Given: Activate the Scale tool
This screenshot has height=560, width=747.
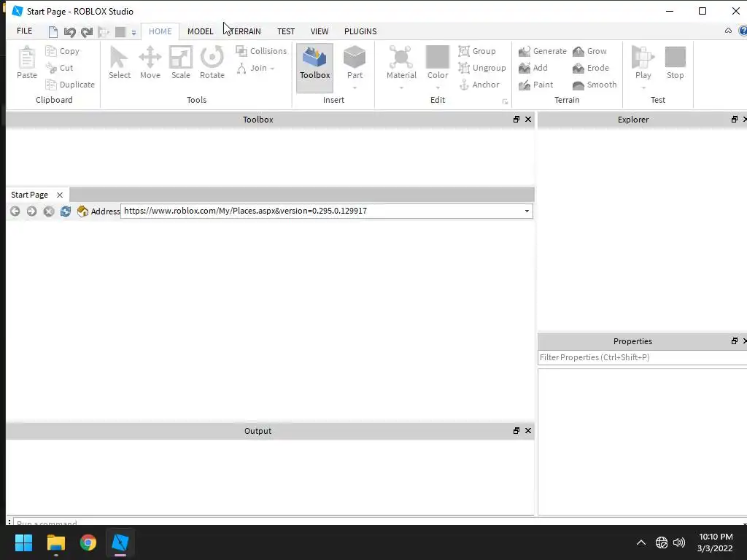Looking at the screenshot, I should pos(181,63).
